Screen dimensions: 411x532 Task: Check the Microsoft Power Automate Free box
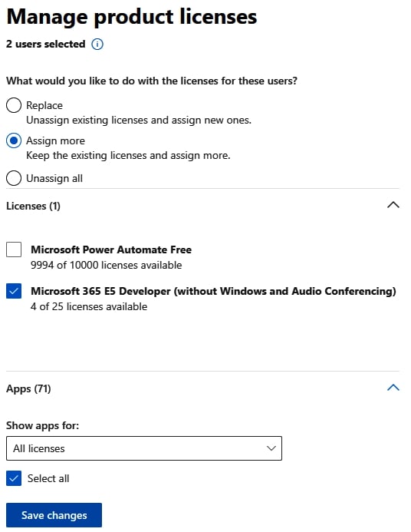click(x=14, y=249)
